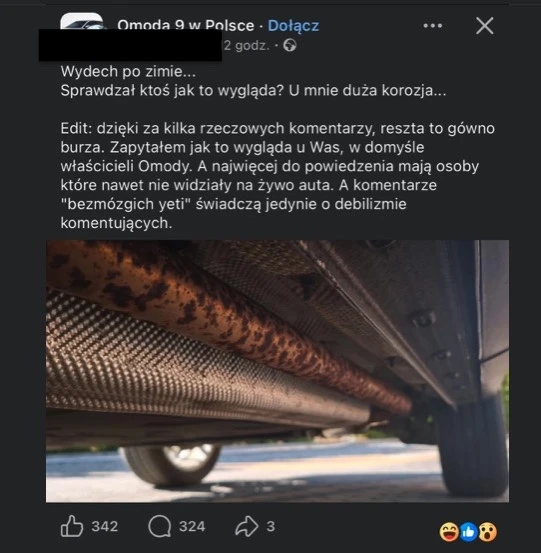This screenshot has width=541, height=553.
Task: Click the laughing reaction emoji
Action: (x=449, y=532)
